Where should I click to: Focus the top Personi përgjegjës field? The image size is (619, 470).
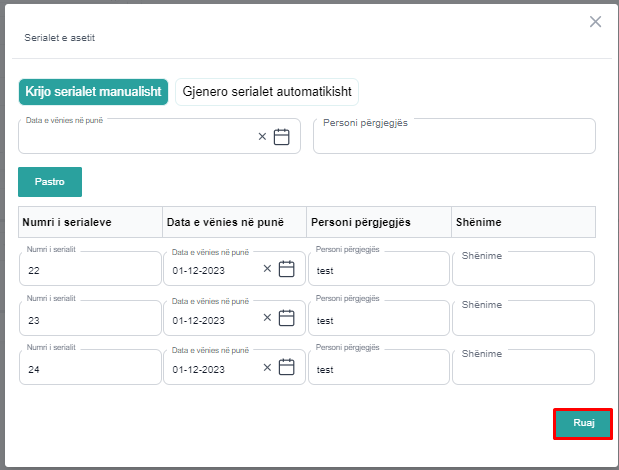tap(454, 137)
